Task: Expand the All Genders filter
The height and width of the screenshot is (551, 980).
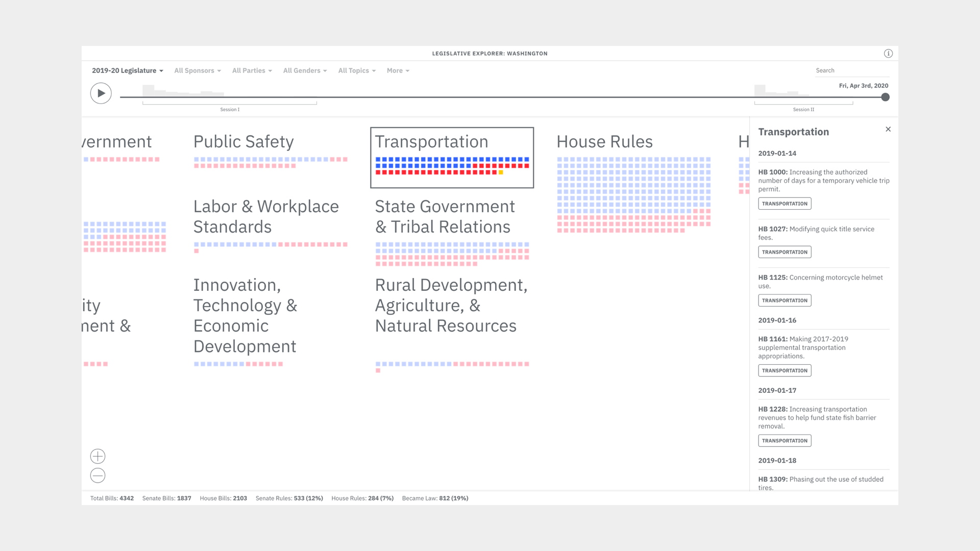Action: (305, 70)
